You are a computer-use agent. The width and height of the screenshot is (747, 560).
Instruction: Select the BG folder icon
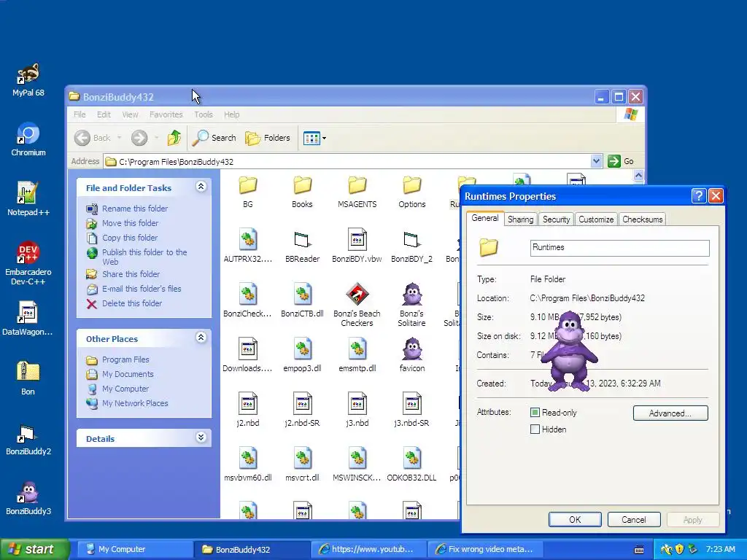coord(248,192)
